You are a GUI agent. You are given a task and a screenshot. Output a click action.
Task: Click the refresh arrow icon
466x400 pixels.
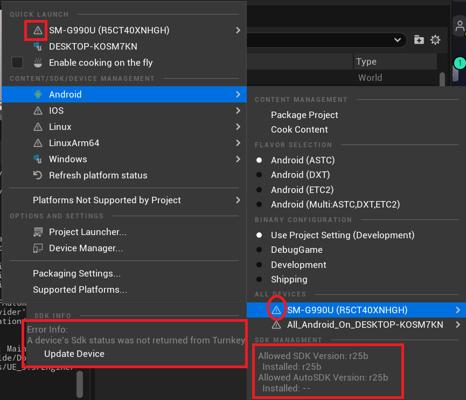(x=38, y=175)
